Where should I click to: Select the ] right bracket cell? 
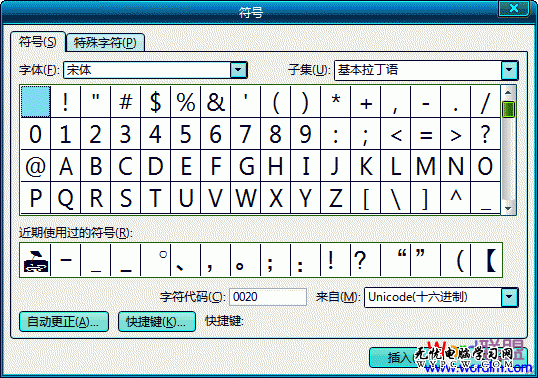[425, 198]
